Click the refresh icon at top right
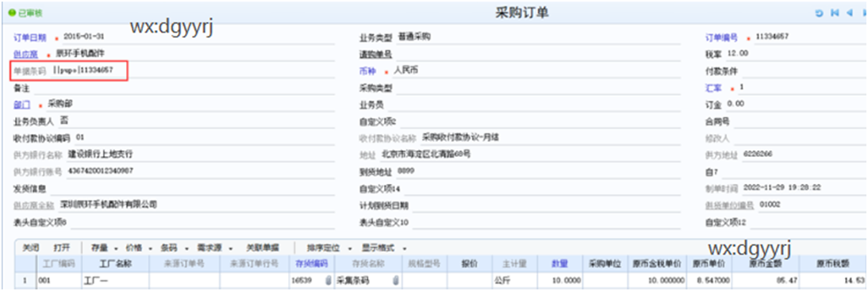This screenshot has height=291, width=868. pos(820,13)
